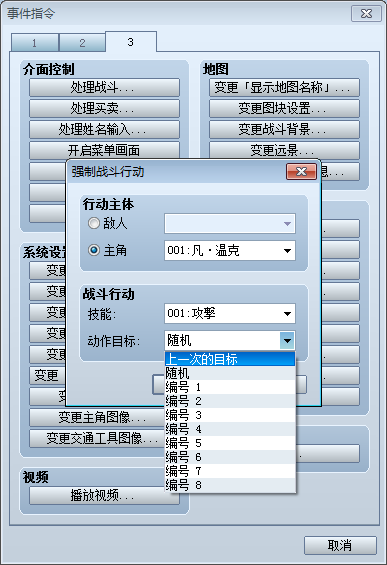Choose 编号 6 in the list
The height and width of the screenshot is (565, 387).
coord(230,457)
